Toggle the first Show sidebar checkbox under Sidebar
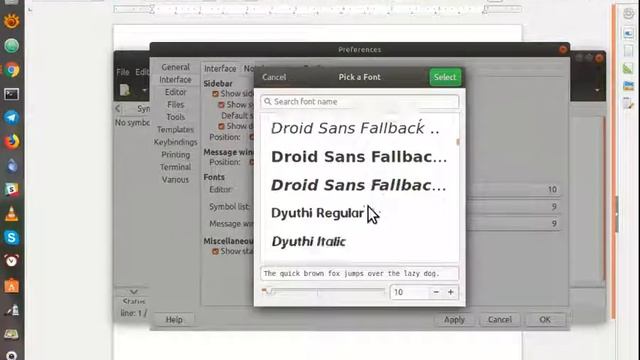The image size is (640, 360). 215,94
